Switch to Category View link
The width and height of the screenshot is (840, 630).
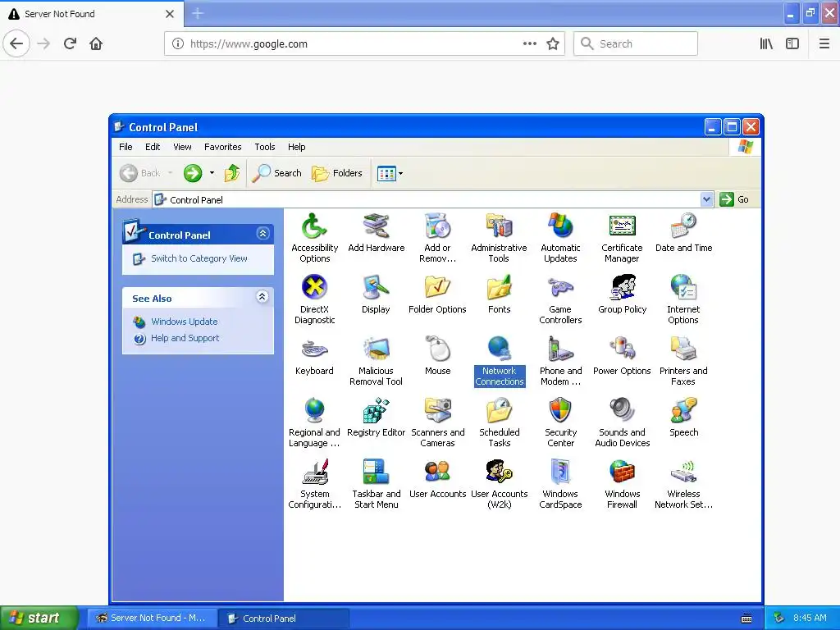click(x=199, y=258)
